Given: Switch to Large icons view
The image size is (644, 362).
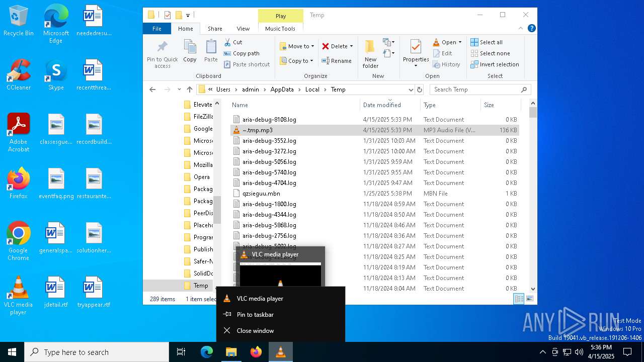Looking at the screenshot, I should [x=529, y=299].
